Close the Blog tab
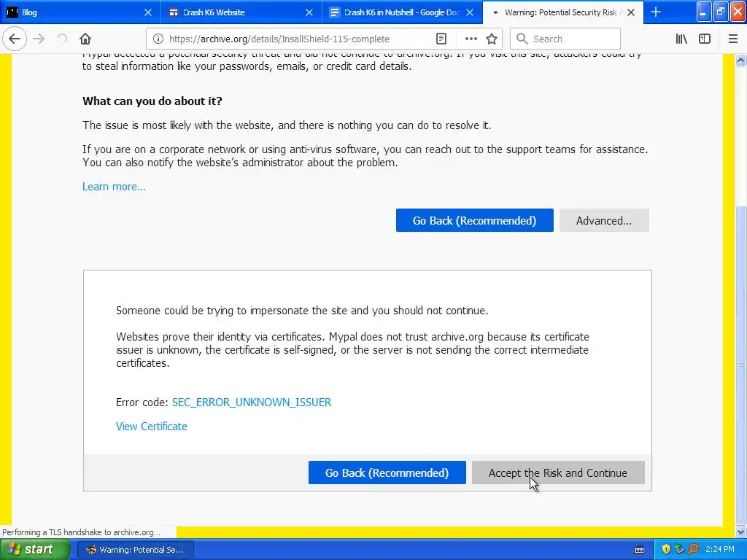Viewport: 747px width, 560px height. point(147,12)
